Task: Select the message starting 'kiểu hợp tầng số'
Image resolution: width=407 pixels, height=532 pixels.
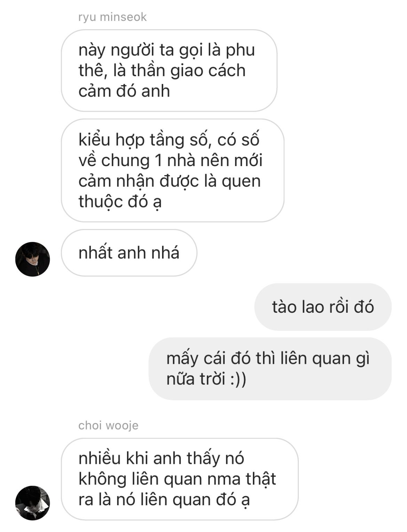Action: 173,170
